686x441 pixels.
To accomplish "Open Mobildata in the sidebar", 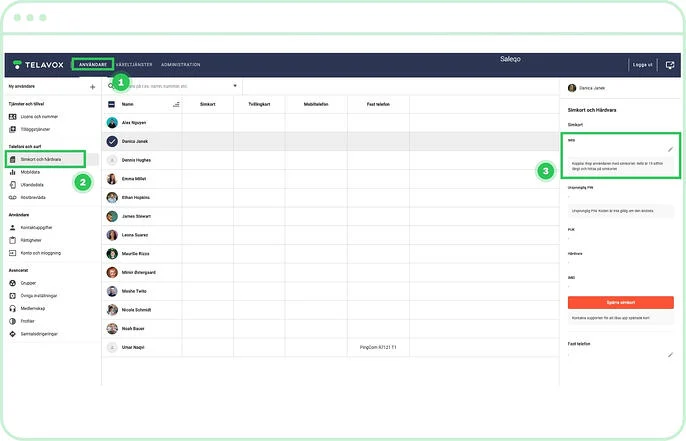I will 24,172.
